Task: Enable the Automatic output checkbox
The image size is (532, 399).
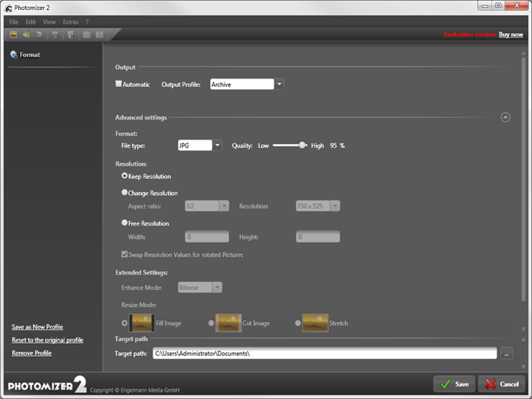Action: 118,83
